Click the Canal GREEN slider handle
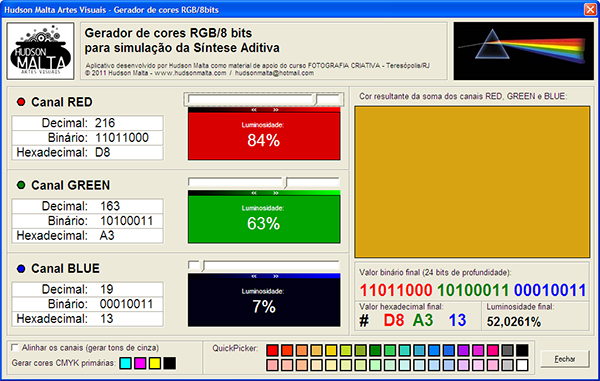Viewport: 600px width, 381px height. [x=285, y=182]
